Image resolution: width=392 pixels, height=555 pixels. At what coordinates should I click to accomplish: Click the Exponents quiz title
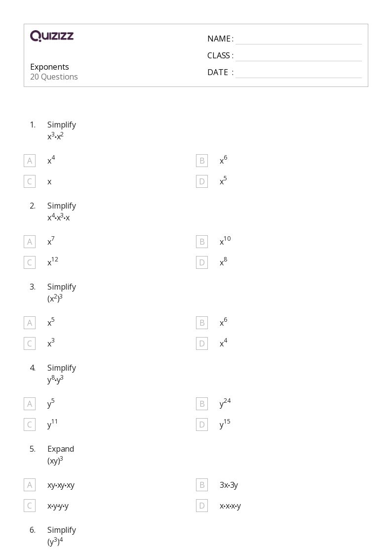point(49,67)
